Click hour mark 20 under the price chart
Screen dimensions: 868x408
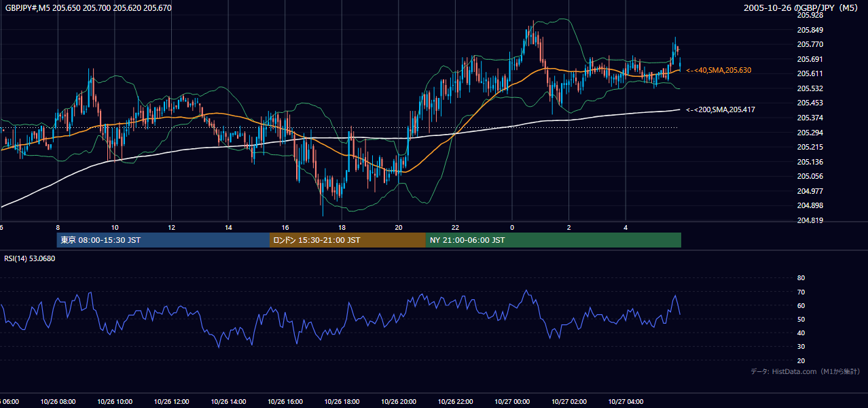coord(399,227)
